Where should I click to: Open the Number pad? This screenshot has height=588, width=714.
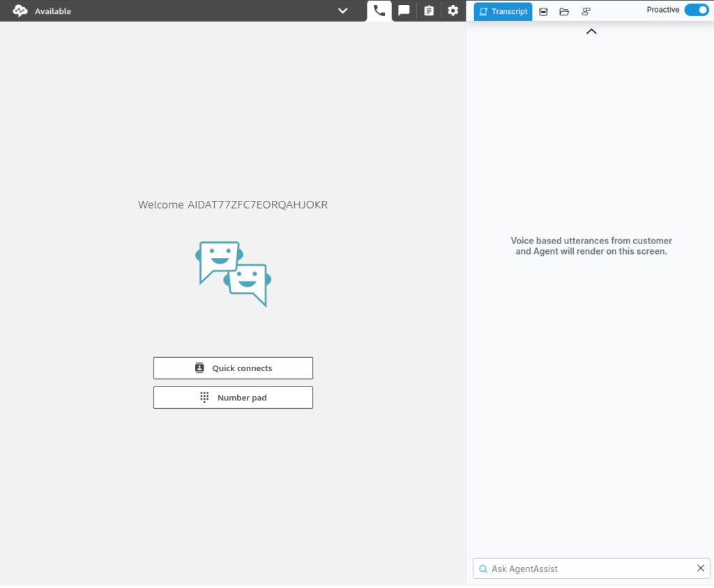pos(233,397)
